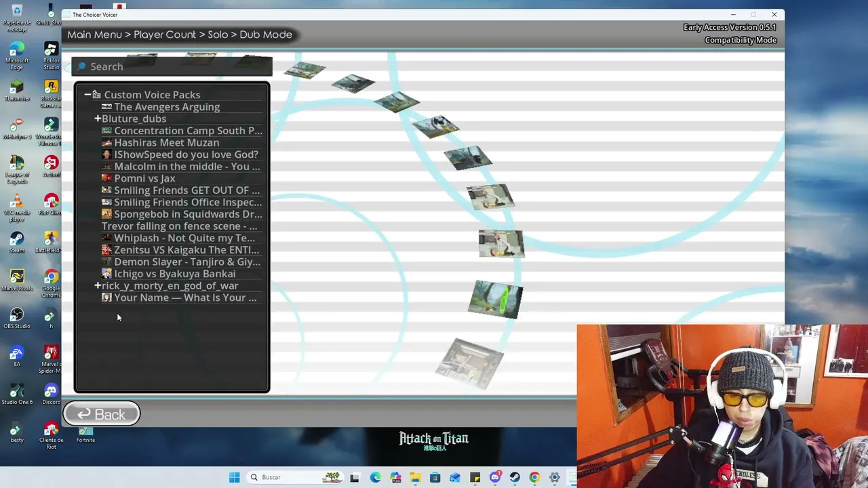Open TLauncher desktop icon

tap(17, 91)
